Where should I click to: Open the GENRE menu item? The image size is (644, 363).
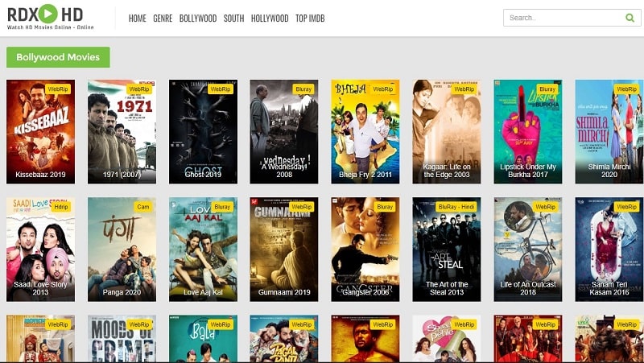coord(163,18)
